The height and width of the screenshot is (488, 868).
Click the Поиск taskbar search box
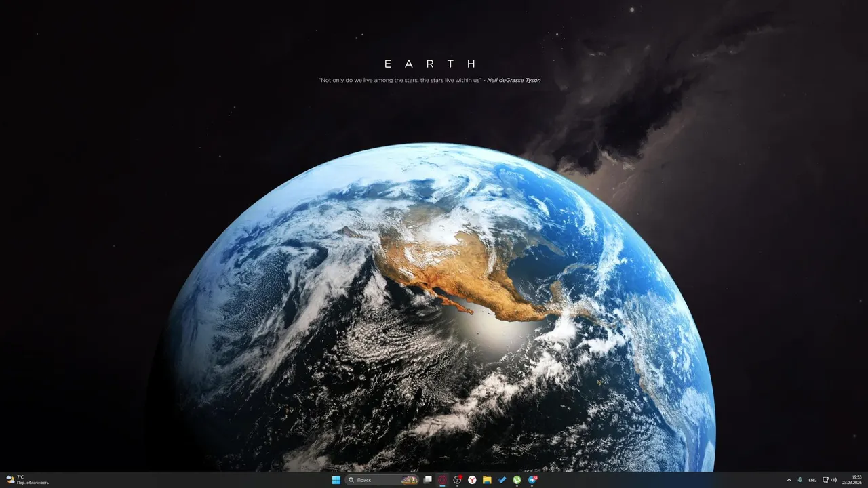382,480
